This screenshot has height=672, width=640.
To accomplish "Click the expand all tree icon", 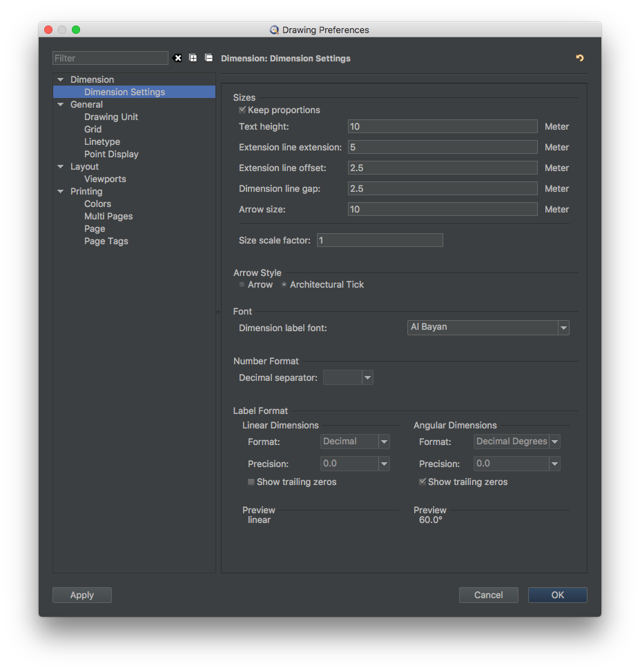I will point(193,58).
